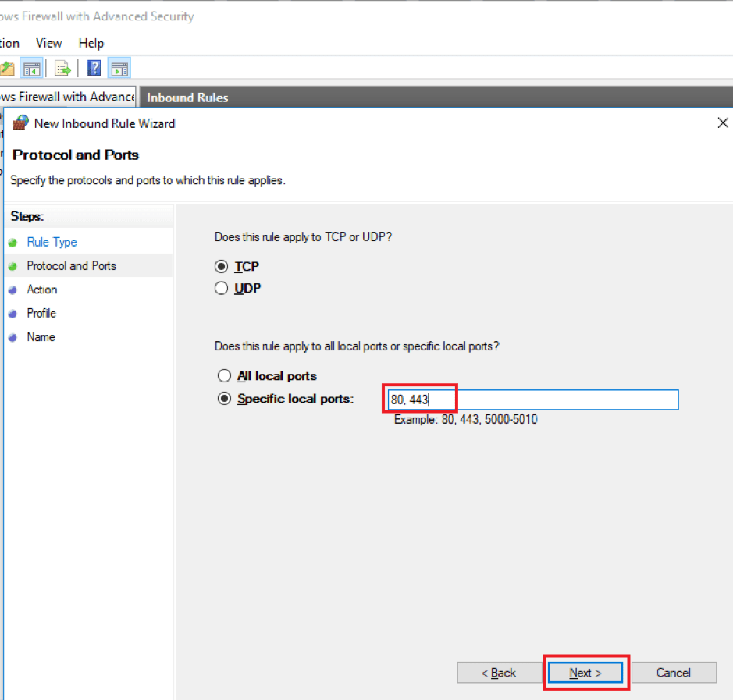Image resolution: width=733 pixels, height=700 pixels.
Task: Click the Back button in the wizard
Action: tap(500, 672)
